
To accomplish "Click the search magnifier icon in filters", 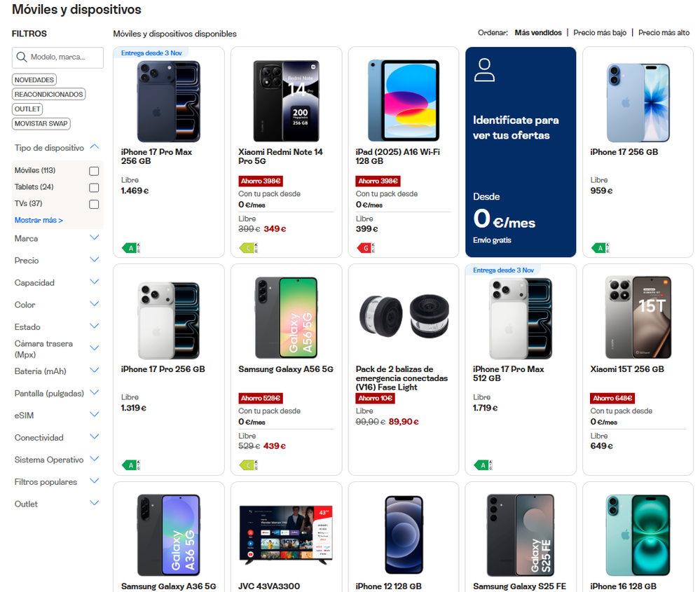I will (x=22, y=57).
